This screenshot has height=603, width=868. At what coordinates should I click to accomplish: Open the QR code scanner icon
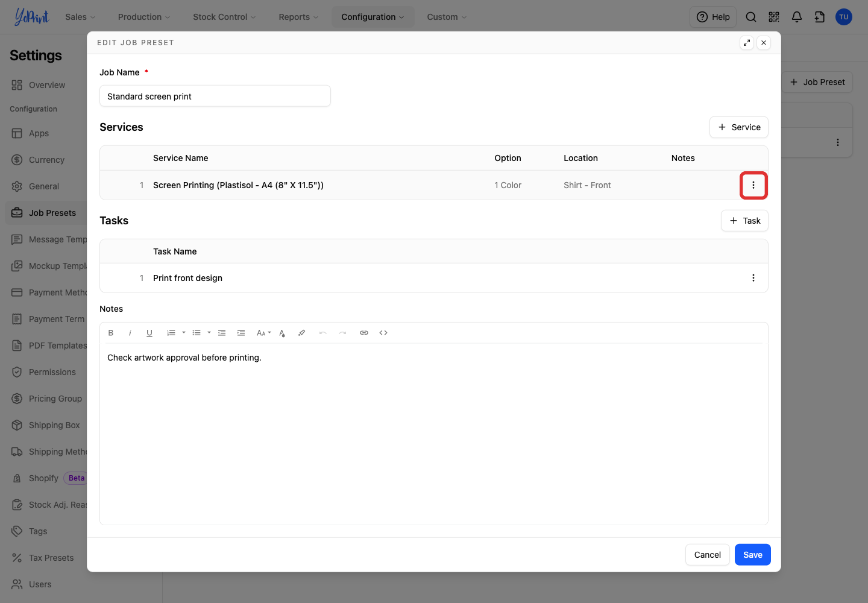pyautogui.click(x=774, y=17)
